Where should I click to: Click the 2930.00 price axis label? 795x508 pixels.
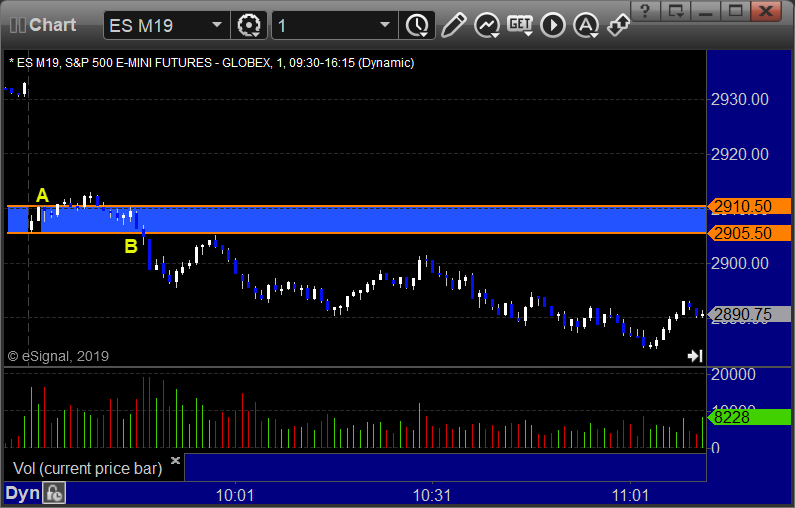[740, 99]
